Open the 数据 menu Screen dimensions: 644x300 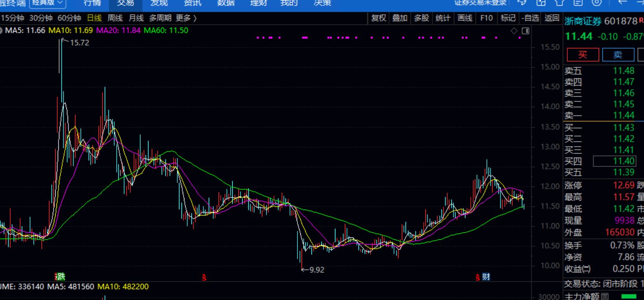(226, 3)
